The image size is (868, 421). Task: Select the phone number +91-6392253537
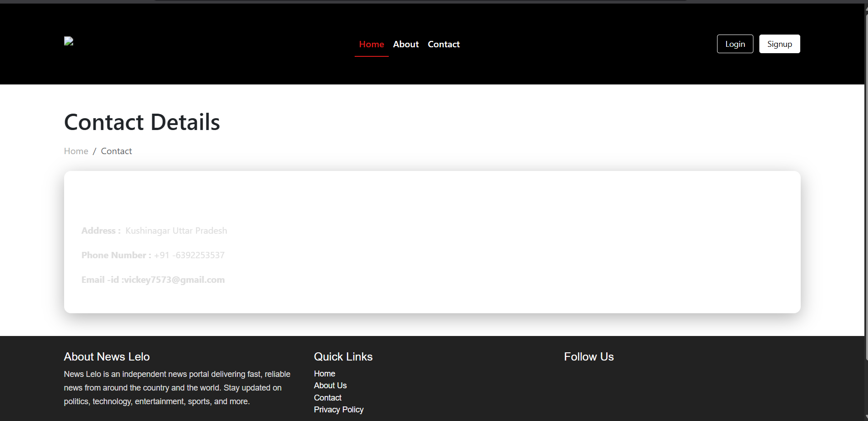tap(189, 255)
